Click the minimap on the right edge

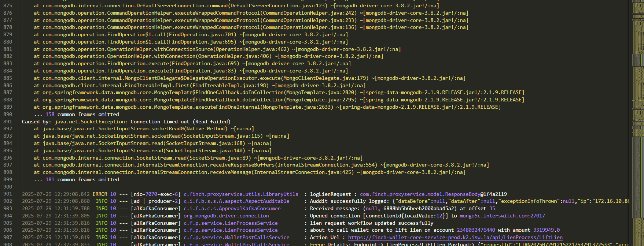pyautogui.click(x=637, y=110)
